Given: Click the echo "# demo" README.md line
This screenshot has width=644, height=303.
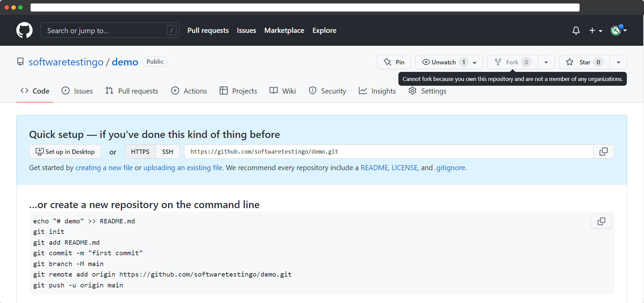Looking at the screenshot, I should point(84,221).
